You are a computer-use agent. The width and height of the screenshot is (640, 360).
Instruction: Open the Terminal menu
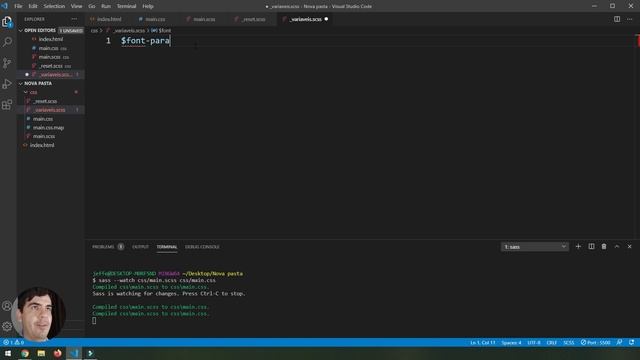point(127,6)
